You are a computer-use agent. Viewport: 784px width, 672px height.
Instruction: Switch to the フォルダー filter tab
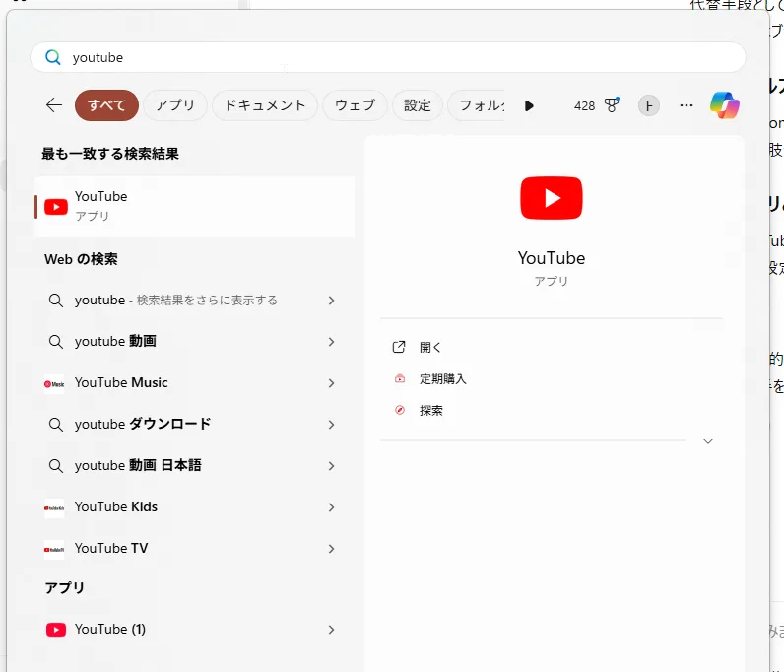tap(477, 105)
